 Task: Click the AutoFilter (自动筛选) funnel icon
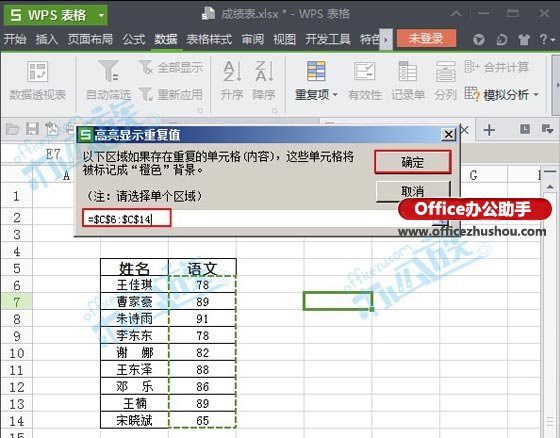click(109, 70)
